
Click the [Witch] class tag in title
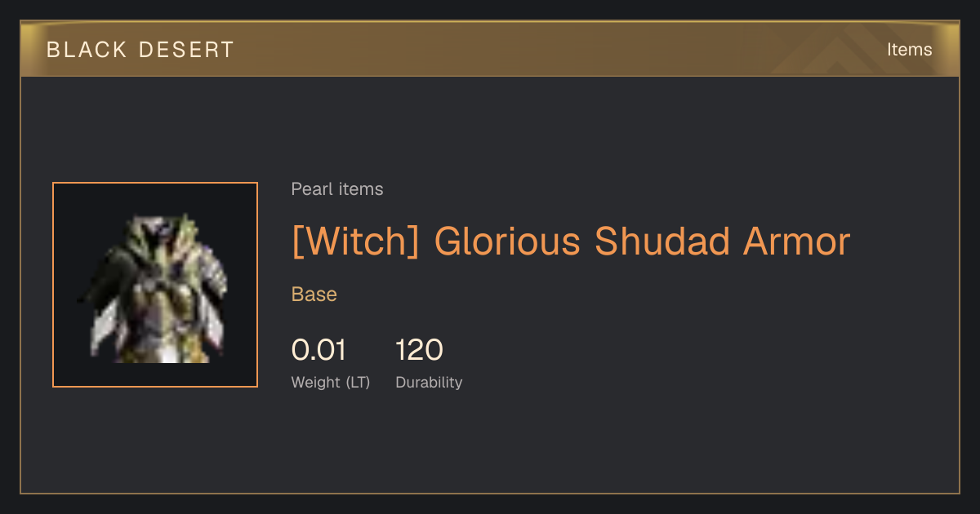[x=355, y=241]
